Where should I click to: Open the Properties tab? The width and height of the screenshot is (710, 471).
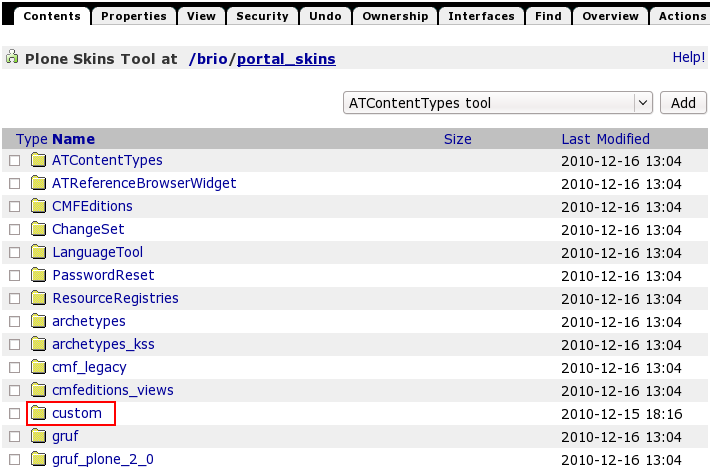(x=134, y=16)
